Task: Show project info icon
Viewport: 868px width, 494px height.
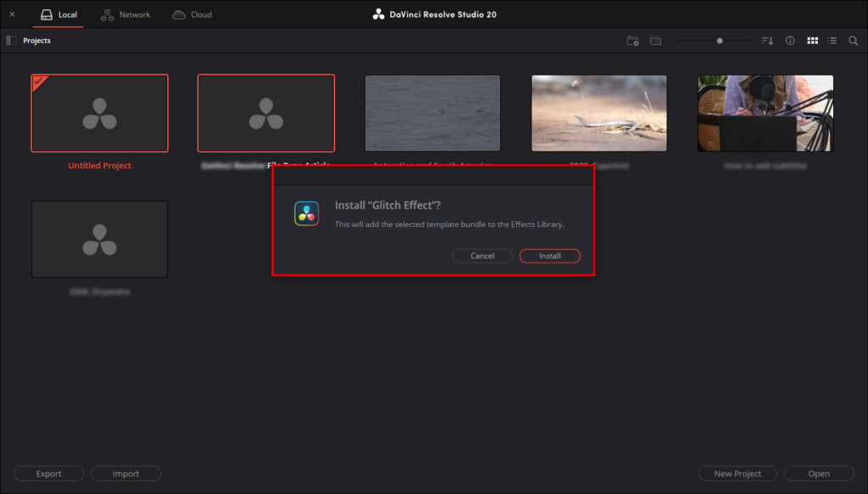Action: click(790, 41)
